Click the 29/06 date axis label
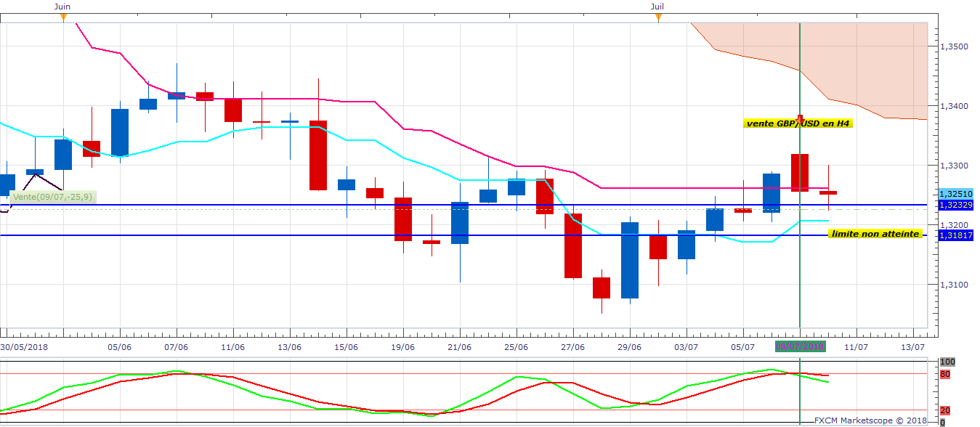Viewport: 980px width, 427px height. pyautogui.click(x=629, y=347)
